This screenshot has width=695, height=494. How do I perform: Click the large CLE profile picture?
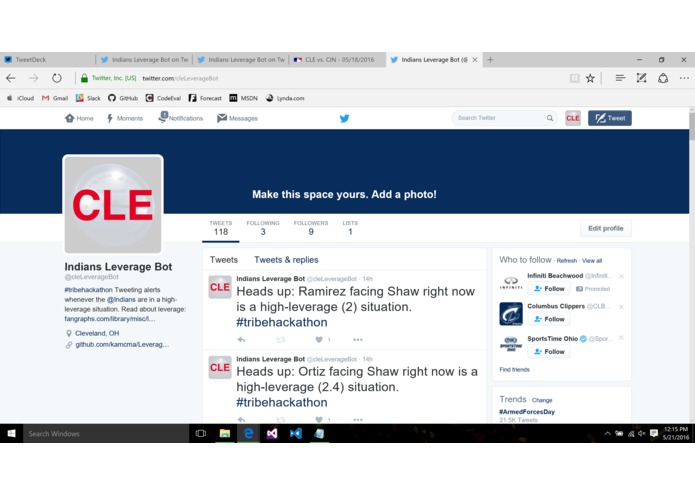coord(113,204)
